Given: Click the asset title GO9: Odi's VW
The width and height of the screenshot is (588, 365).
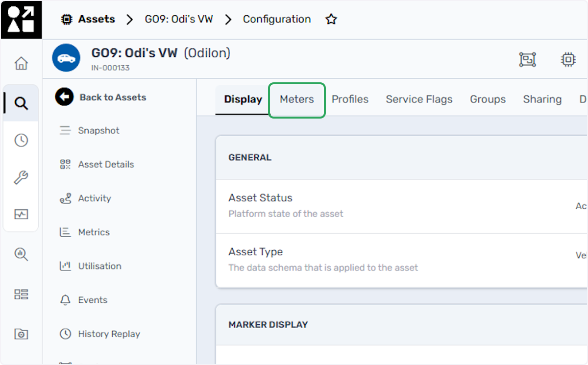Looking at the screenshot, I should (x=135, y=53).
